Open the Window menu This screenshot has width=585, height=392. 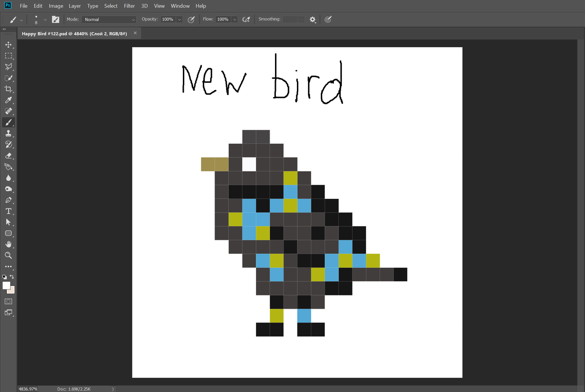180,6
